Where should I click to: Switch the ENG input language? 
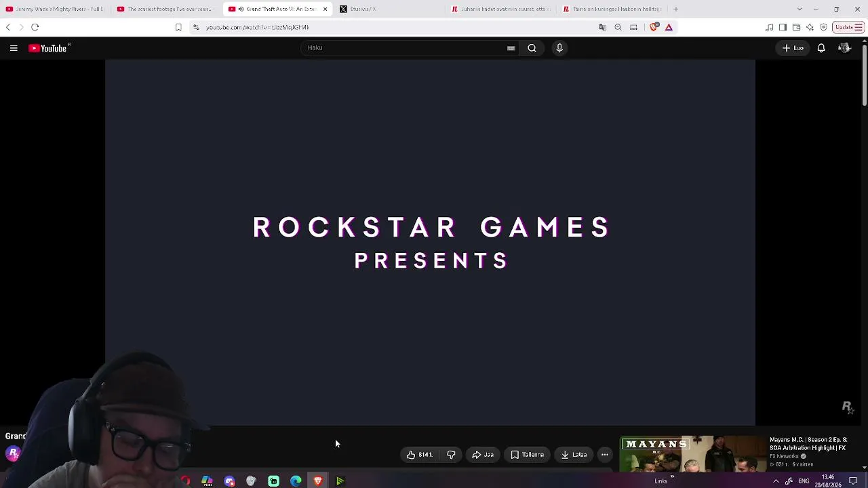804,481
